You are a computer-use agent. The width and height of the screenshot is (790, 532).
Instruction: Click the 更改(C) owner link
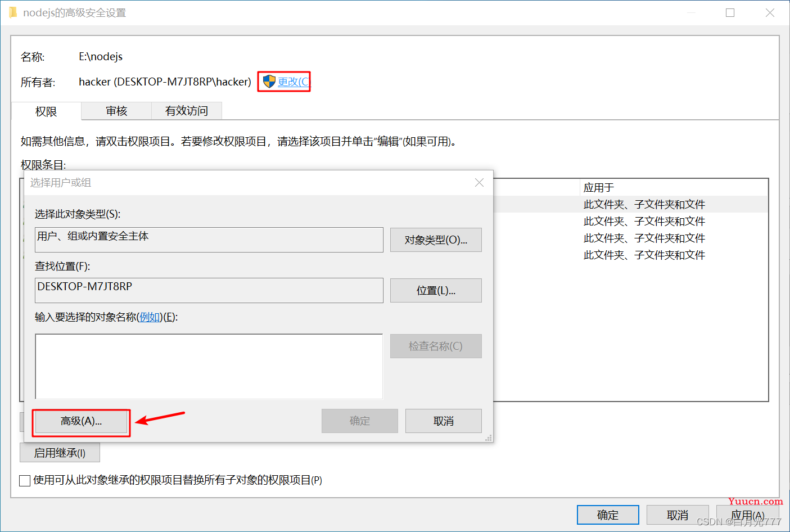(293, 82)
